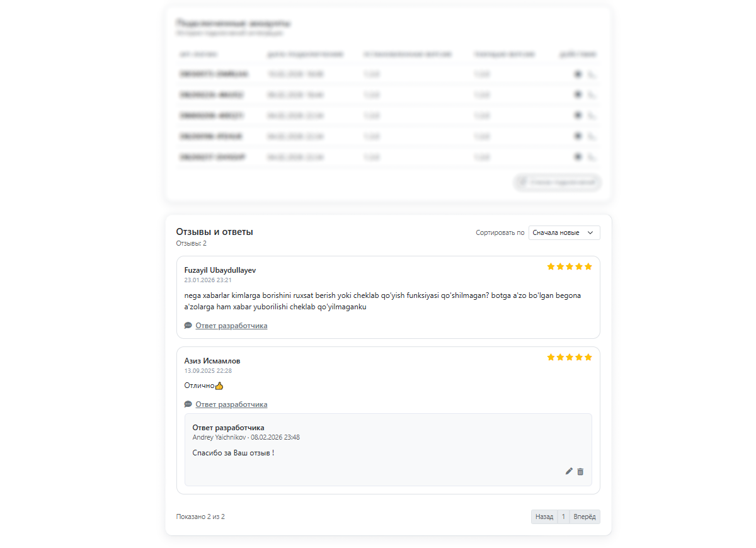Click the speech bubble icon under Азиз Исмамлов's review
Viewport: 756px width, 548px height.
(188, 404)
